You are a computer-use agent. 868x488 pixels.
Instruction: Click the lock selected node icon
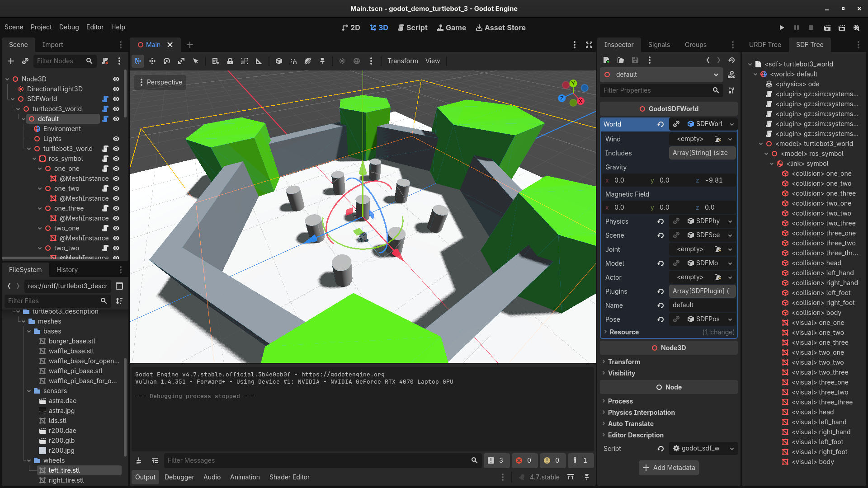pyautogui.click(x=230, y=61)
